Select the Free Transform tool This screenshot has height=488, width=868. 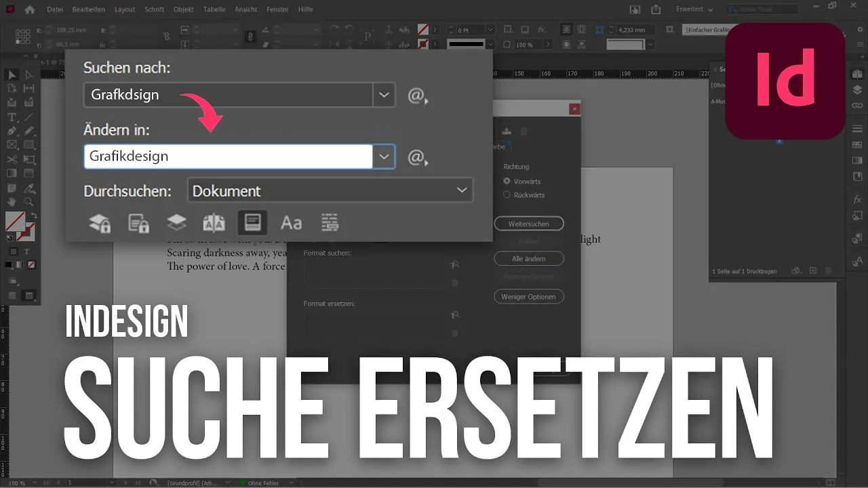[x=29, y=159]
